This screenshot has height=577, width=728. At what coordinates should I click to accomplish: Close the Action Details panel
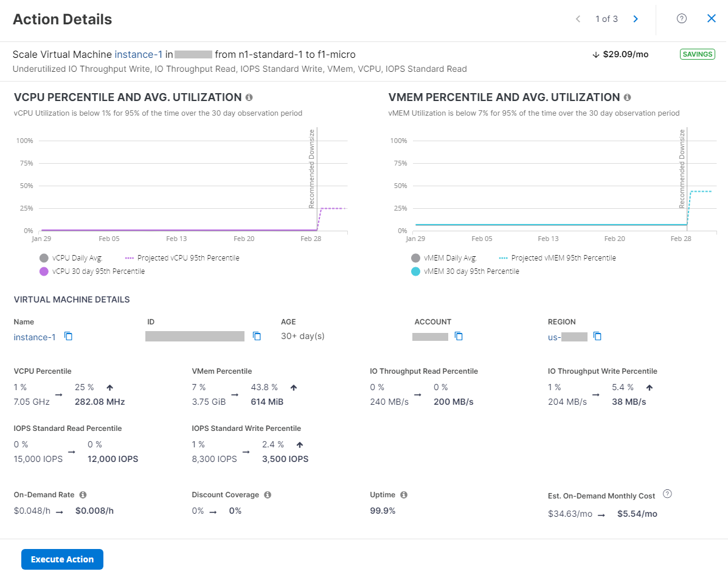pos(712,19)
